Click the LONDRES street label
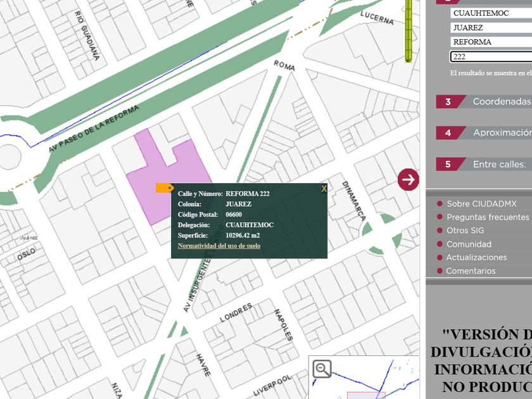532x399 pixels. 236,312
